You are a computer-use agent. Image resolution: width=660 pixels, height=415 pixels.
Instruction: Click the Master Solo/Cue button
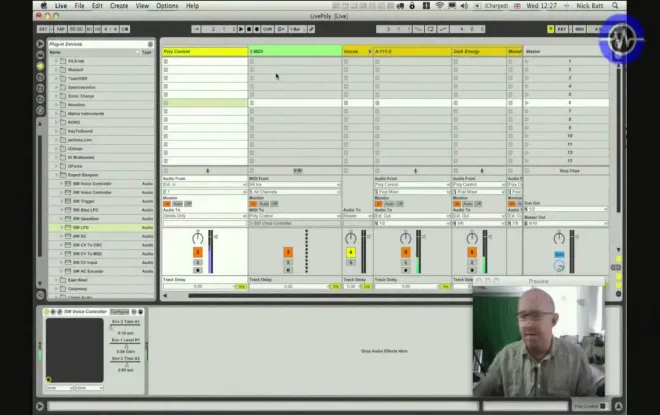[559, 255]
